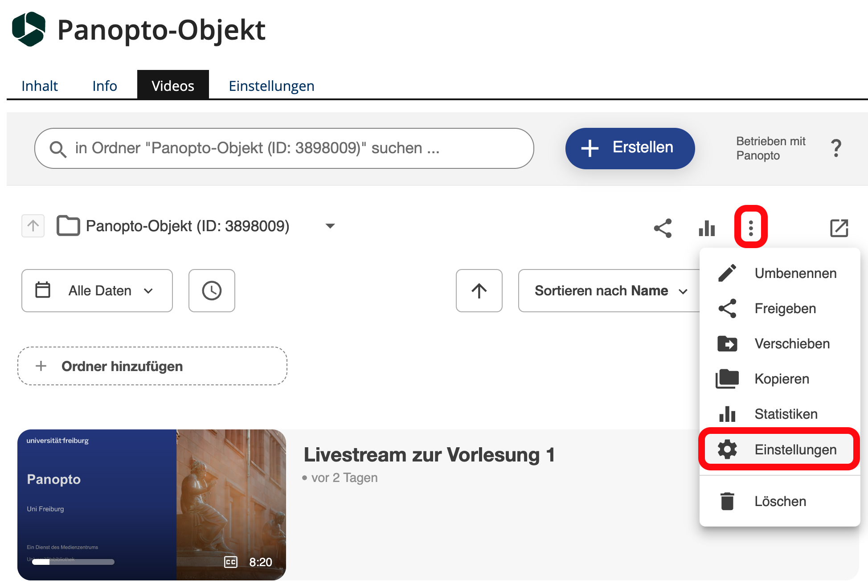
Task: Open the Livestream zur Vorlesung 1 thumbnail
Action: tap(151, 505)
